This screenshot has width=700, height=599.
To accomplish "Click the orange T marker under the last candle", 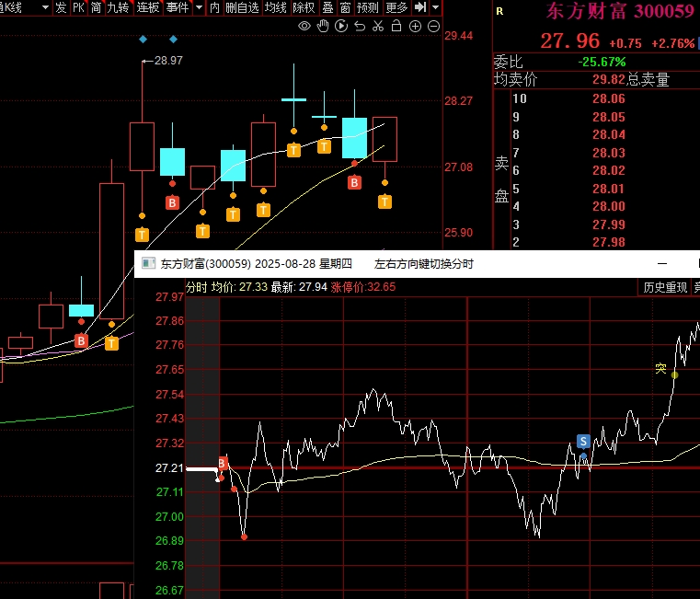I will click(x=384, y=202).
